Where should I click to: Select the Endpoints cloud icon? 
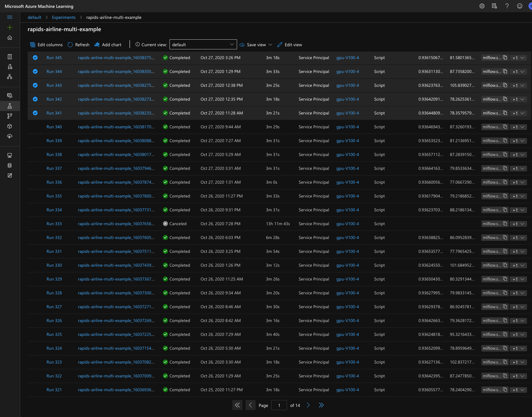10,136
